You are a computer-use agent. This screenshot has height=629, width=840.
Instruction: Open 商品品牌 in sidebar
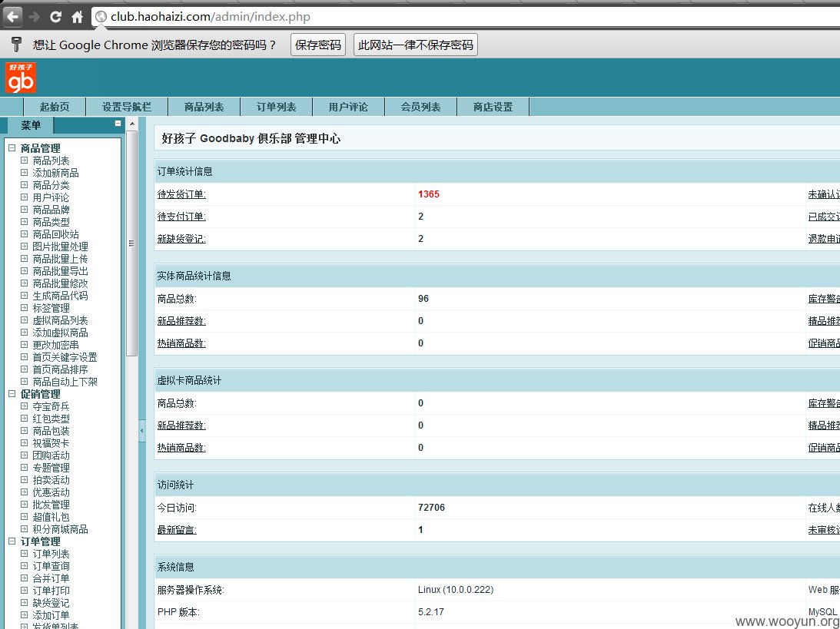coord(51,210)
